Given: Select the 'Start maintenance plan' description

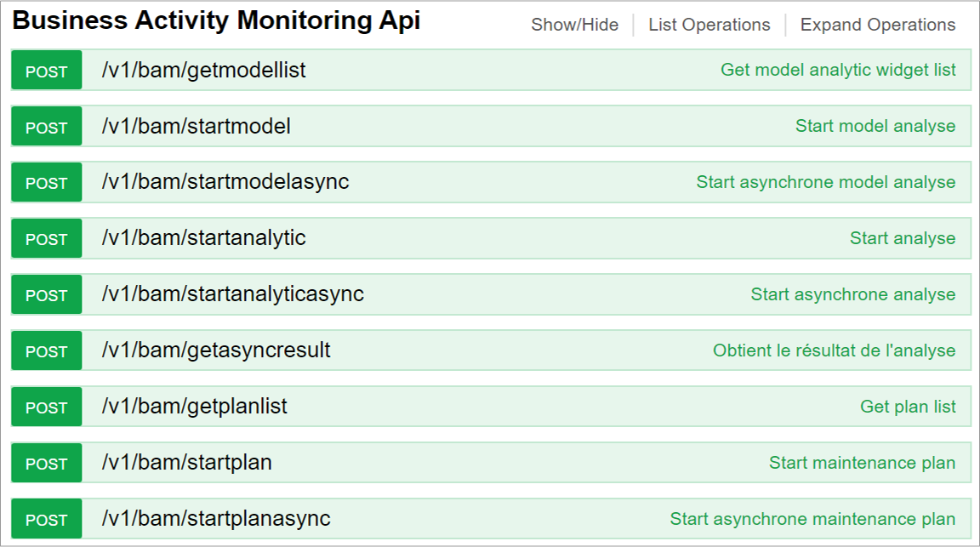Looking at the screenshot, I should [x=862, y=463].
